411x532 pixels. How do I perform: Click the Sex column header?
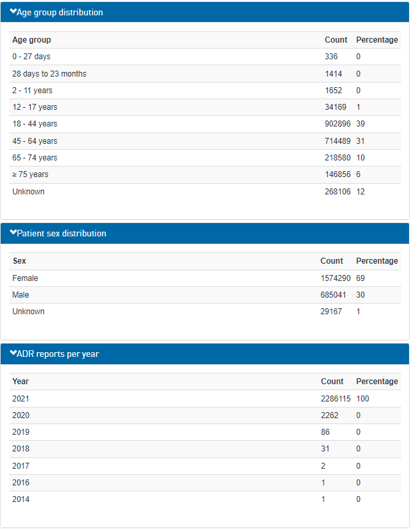19,261
